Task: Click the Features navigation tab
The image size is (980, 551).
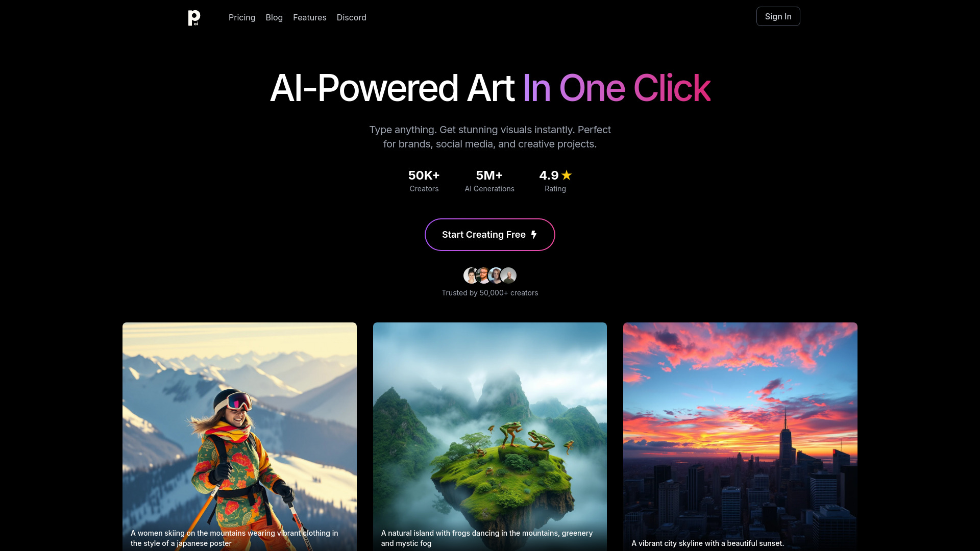Action: (310, 17)
